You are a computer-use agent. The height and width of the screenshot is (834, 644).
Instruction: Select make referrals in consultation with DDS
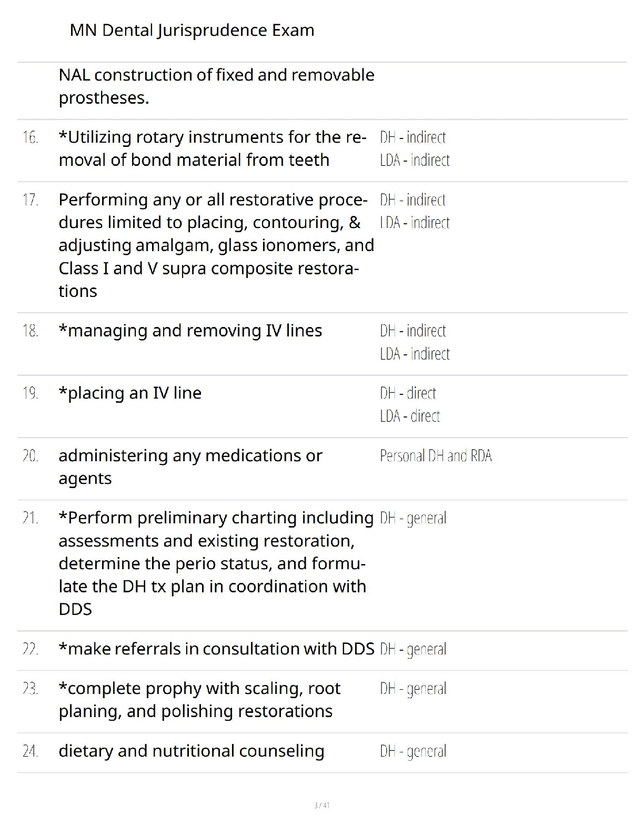[216, 649]
